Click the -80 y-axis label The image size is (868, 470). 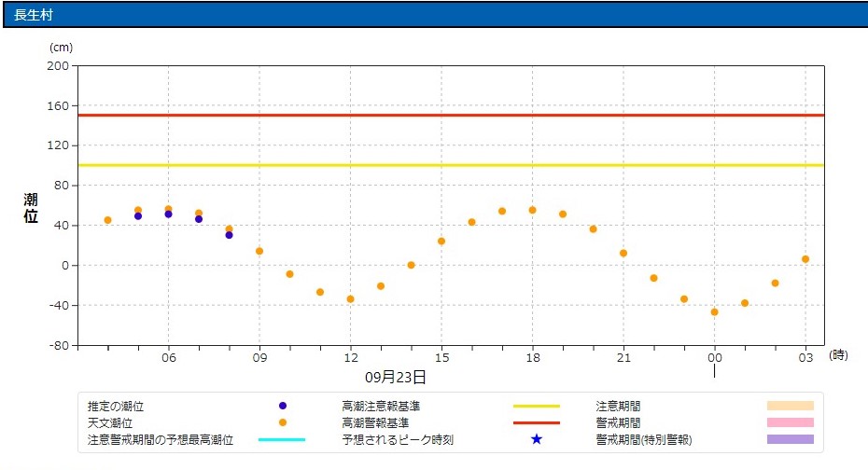pos(59,346)
